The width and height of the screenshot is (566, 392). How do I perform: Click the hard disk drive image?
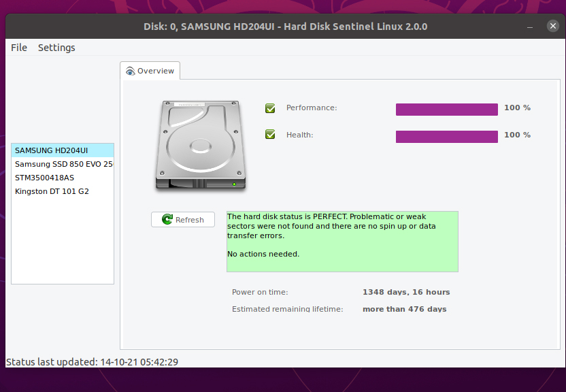201,145
